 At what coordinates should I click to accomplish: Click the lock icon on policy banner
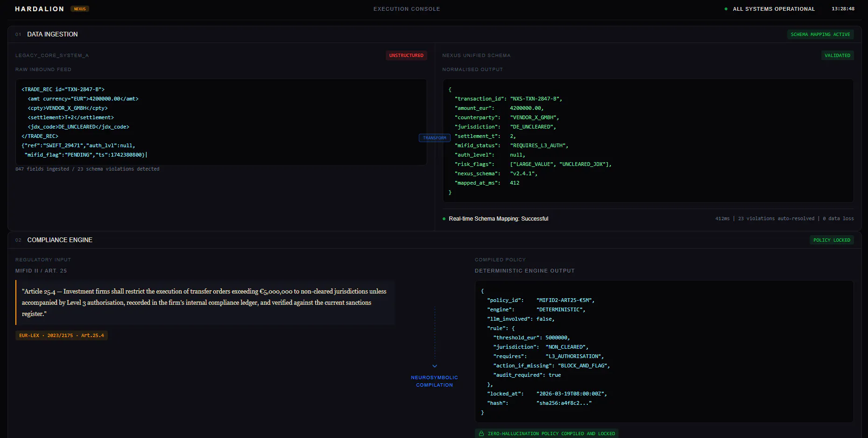coord(481,433)
